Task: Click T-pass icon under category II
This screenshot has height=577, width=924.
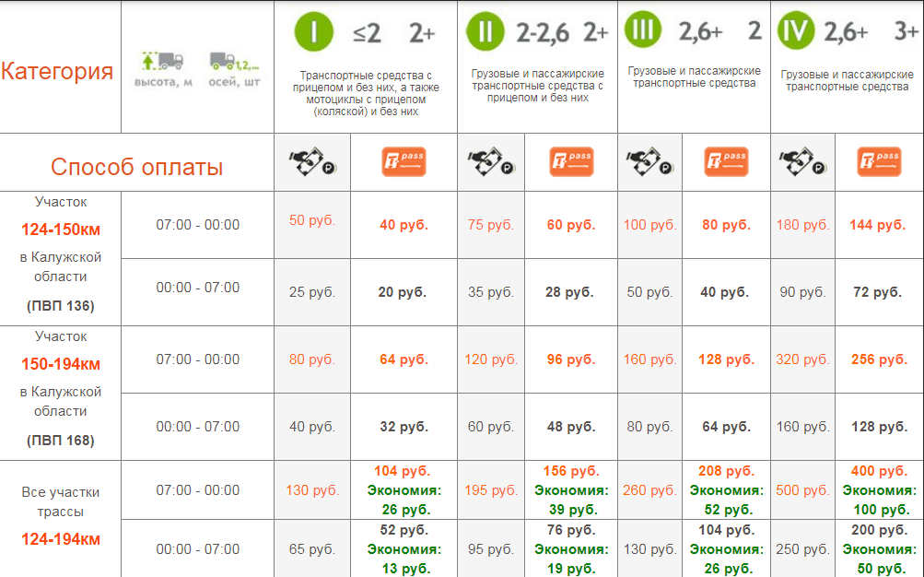Action: (571, 161)
